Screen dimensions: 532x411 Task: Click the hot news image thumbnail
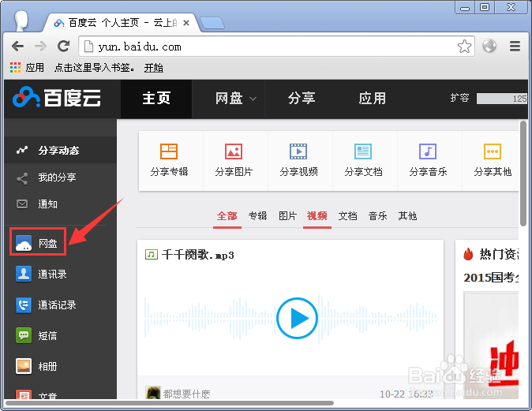click(x=491, y=345)
